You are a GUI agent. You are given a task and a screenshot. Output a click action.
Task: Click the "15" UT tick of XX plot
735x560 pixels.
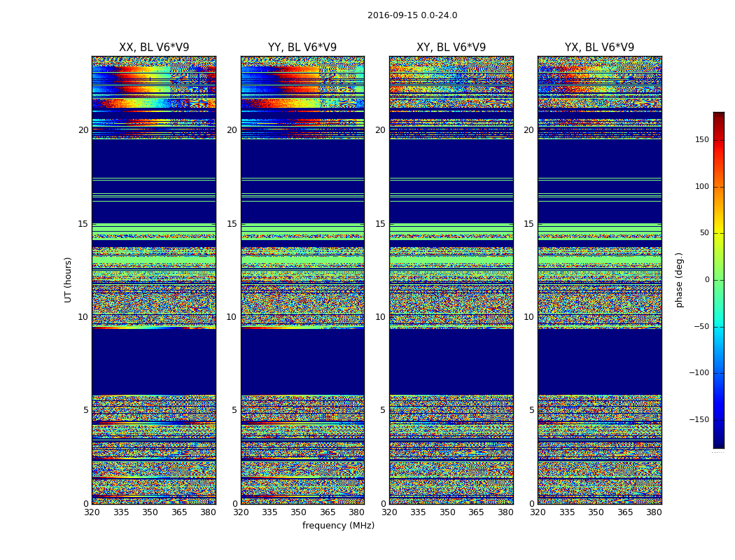point(83,224)
